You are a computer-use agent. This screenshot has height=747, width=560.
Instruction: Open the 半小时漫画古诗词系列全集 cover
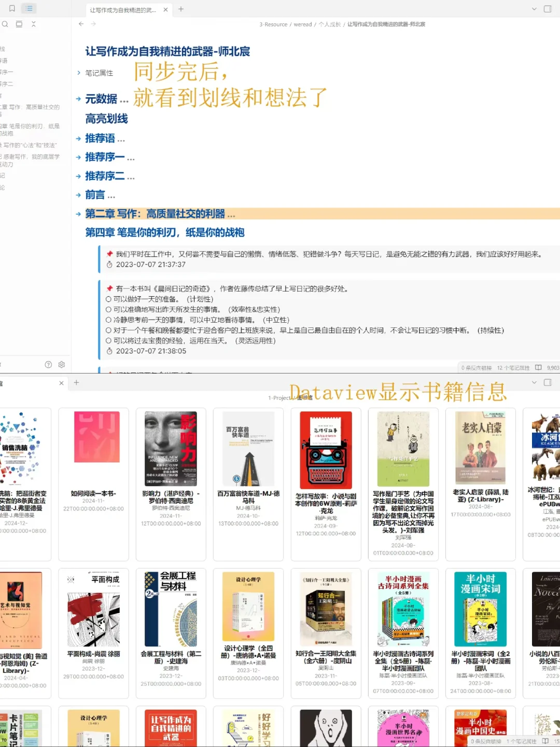(403, 609)
